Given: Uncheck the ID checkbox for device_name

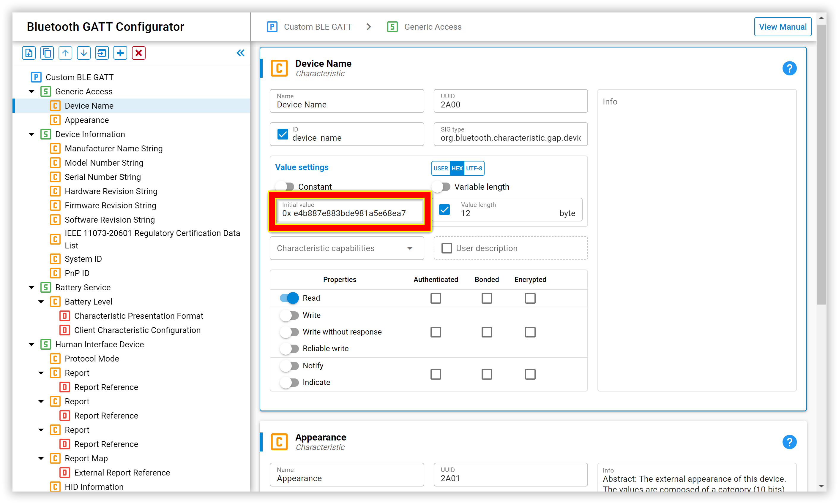Looking at the screenshot, I should tap(283, 134).
